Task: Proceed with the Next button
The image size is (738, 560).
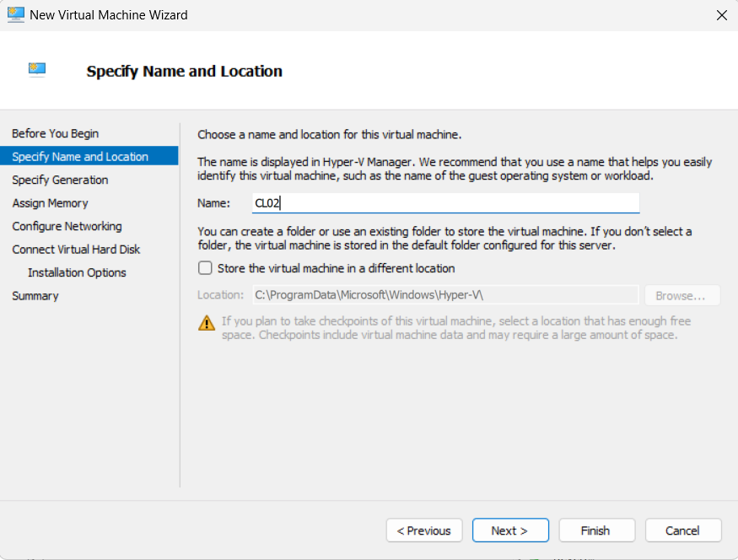Action: (x=510, y=530)
